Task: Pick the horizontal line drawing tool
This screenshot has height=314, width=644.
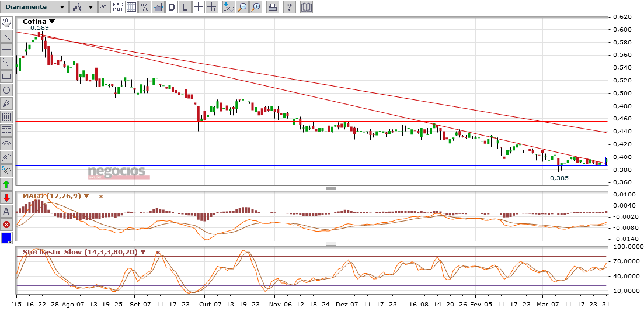Action: [6, 50]
